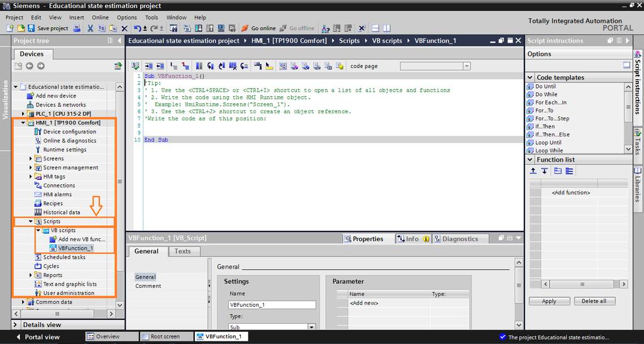Click the Start simulation monitor icon
This screenshot has width=644, height=344.
click(221, 28)
